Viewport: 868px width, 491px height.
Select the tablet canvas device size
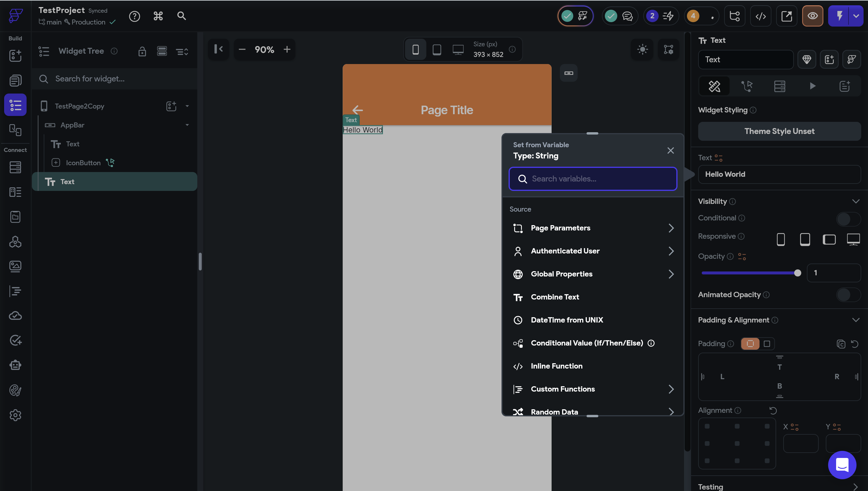437,50
